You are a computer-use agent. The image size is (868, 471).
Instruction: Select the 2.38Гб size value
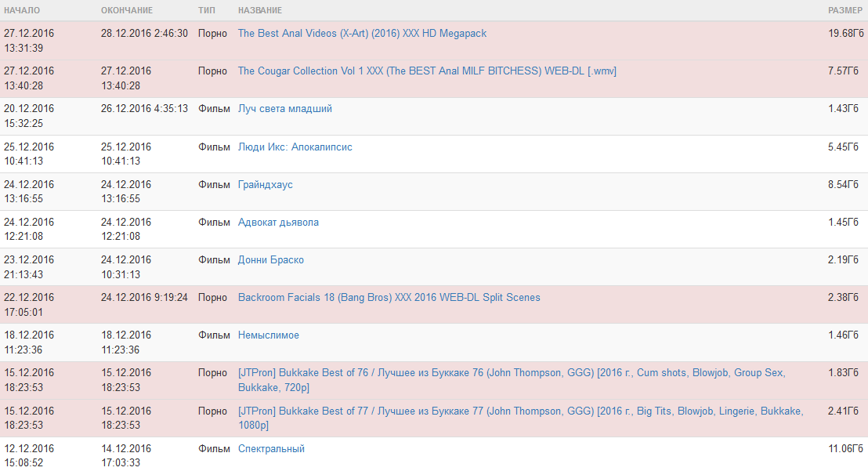[x=843, y=297]
